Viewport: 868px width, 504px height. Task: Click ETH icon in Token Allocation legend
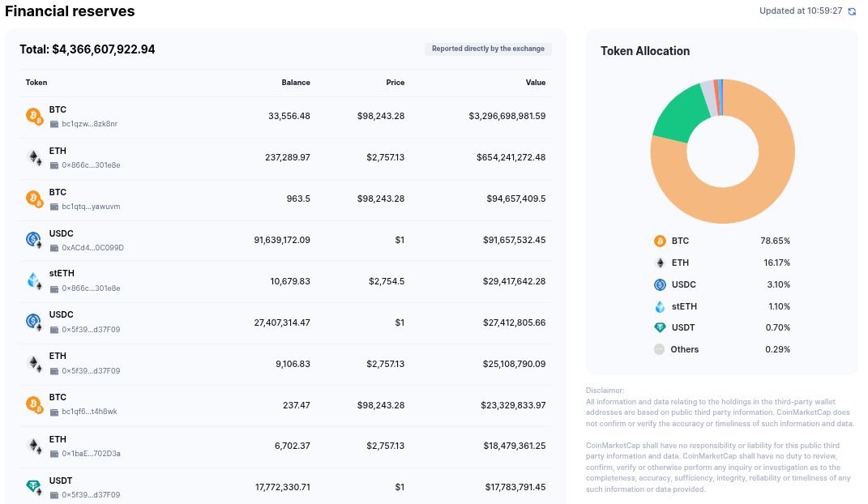(660, 263)
